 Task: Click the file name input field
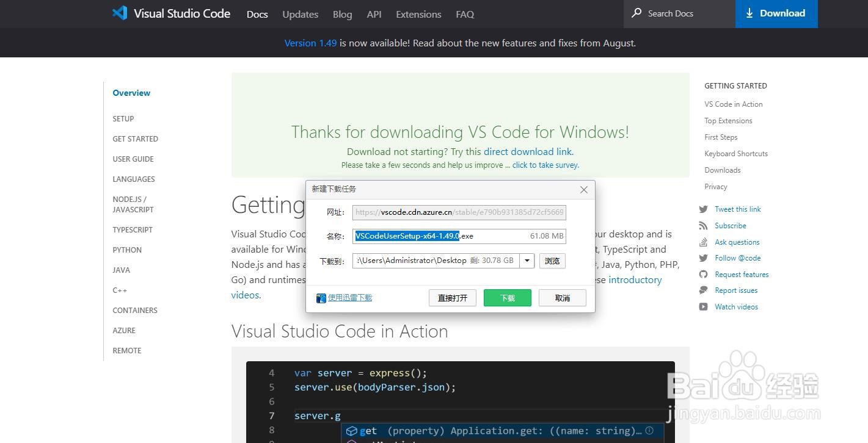[459, 236]
